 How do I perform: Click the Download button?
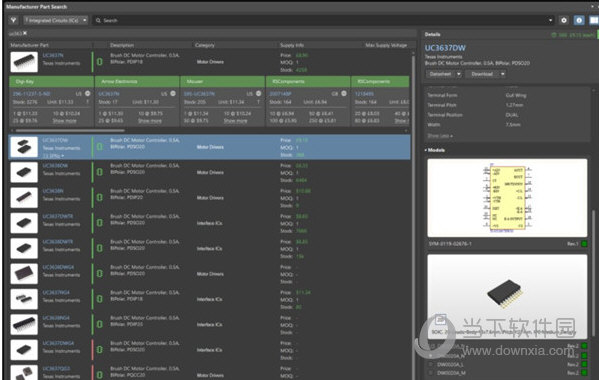click(482, 74)
